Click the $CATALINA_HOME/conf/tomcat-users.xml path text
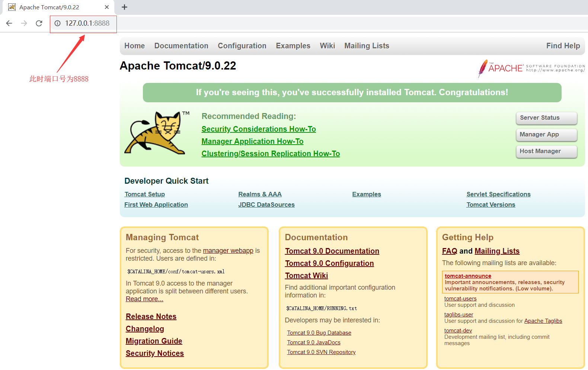Image resolution: width=588 pixels, height=370 pixels. pyautogui.click(x=176, y=271)
